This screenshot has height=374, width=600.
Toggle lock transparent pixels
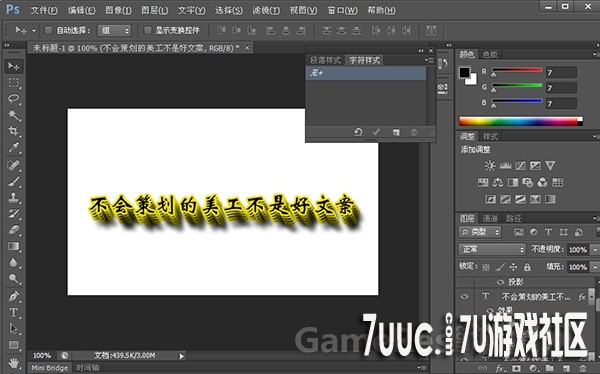click(486, 267)
